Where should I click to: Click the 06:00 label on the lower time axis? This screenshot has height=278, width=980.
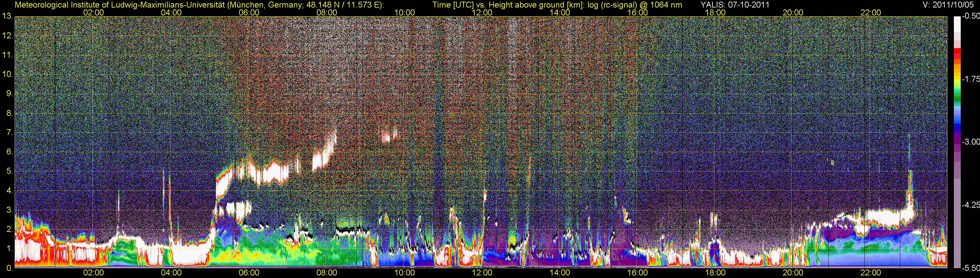[x=249, y=273]
